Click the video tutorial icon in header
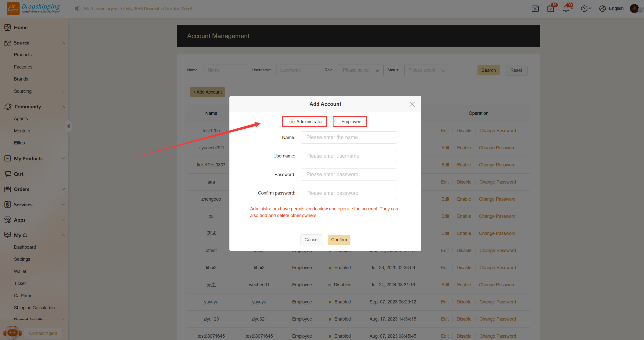Screen dimensions: 644x340 [535, 9]
